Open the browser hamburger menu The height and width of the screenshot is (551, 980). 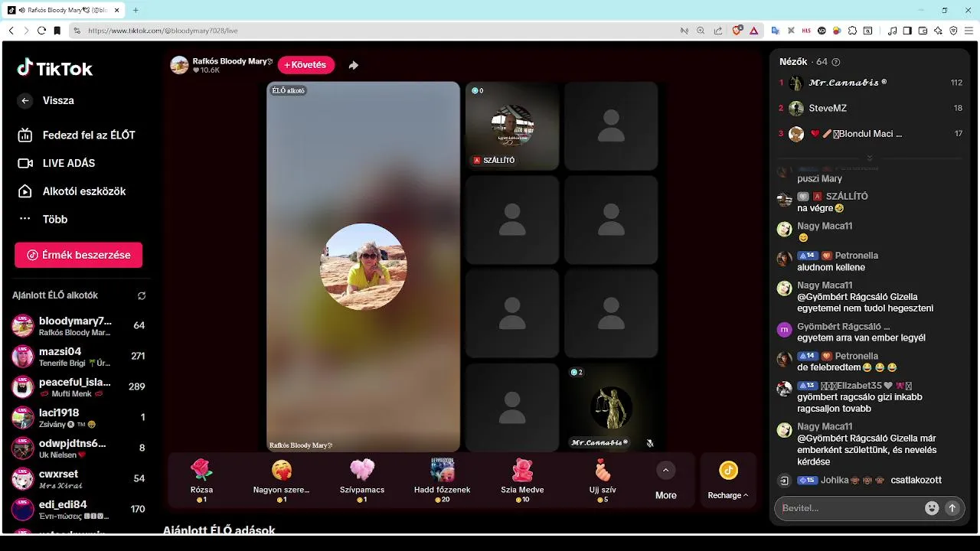point(969,31)
